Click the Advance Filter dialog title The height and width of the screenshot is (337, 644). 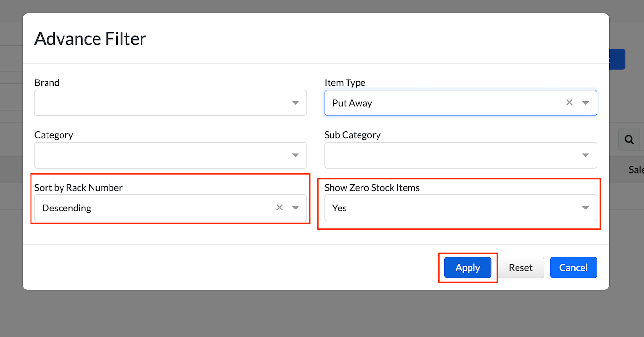point(91,39)
